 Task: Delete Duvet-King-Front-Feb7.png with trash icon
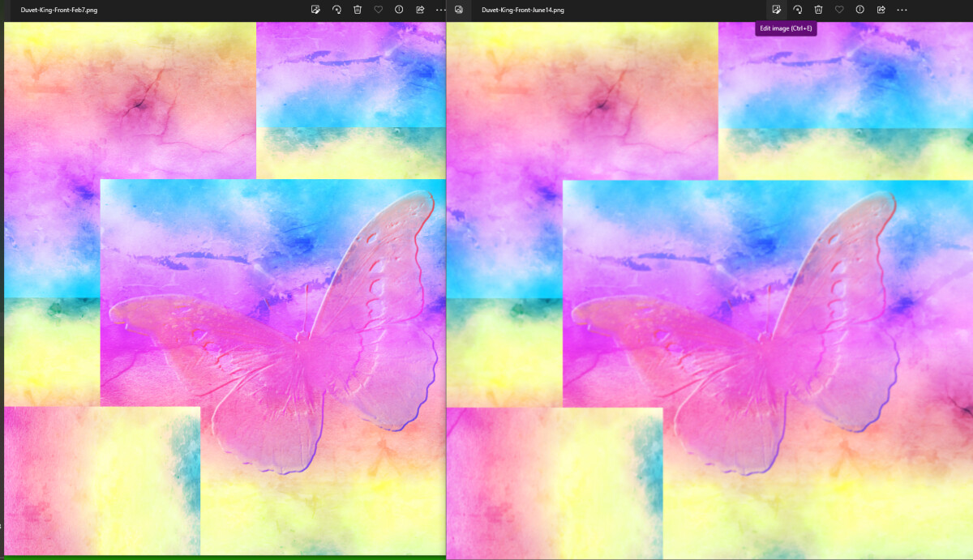(x=358, y=10)
